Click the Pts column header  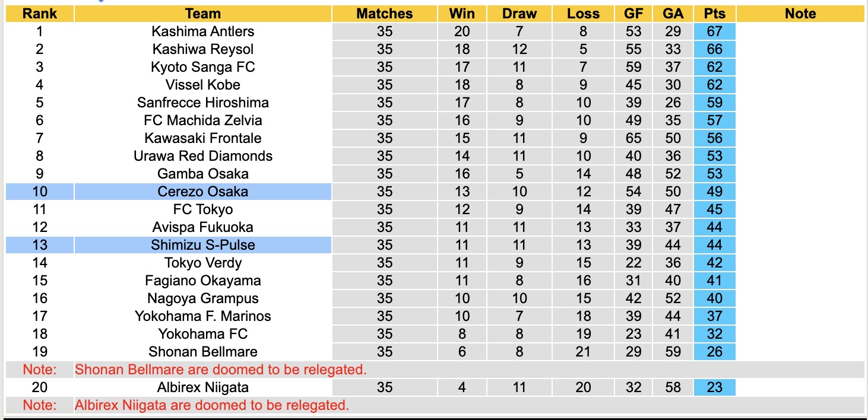click(x=714, y=14)
